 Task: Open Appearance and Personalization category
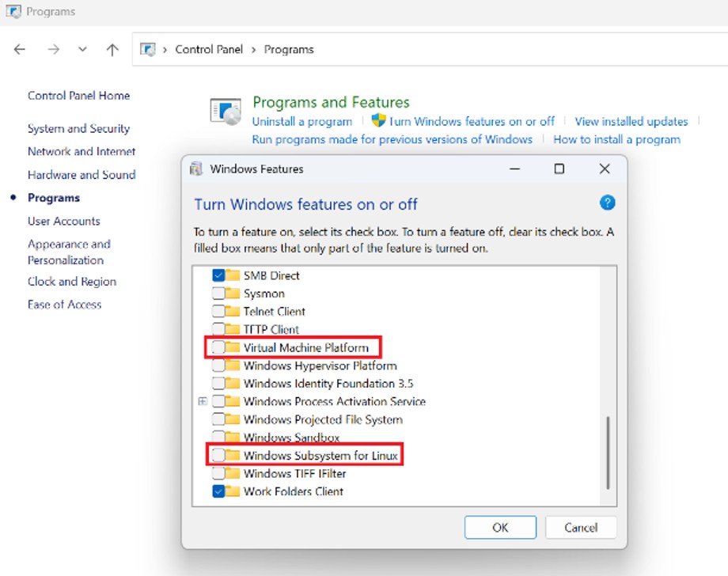[x=69, y=252]
